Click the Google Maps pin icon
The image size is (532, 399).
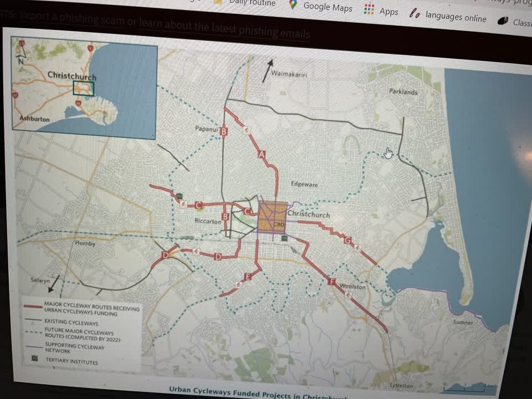pyautogui.click(x=293, y=4)
